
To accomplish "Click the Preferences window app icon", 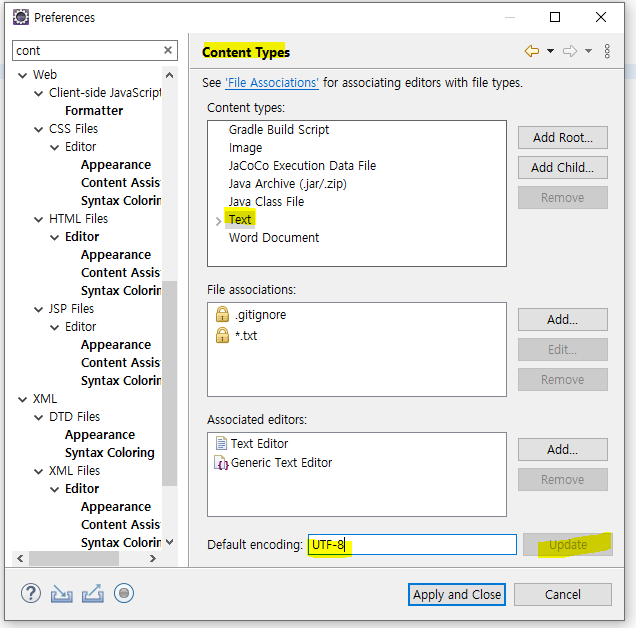I will pyautogui.click(x=21, y=17).
